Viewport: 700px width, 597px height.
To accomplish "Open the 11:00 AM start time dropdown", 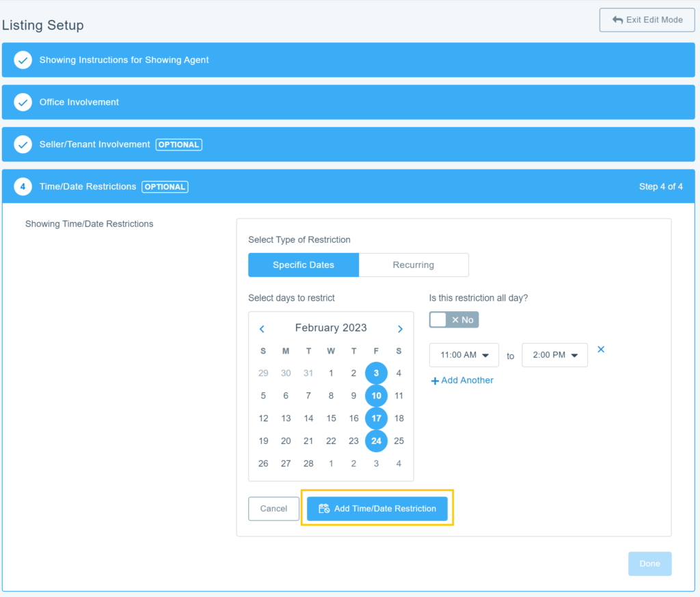I will 464,356.
